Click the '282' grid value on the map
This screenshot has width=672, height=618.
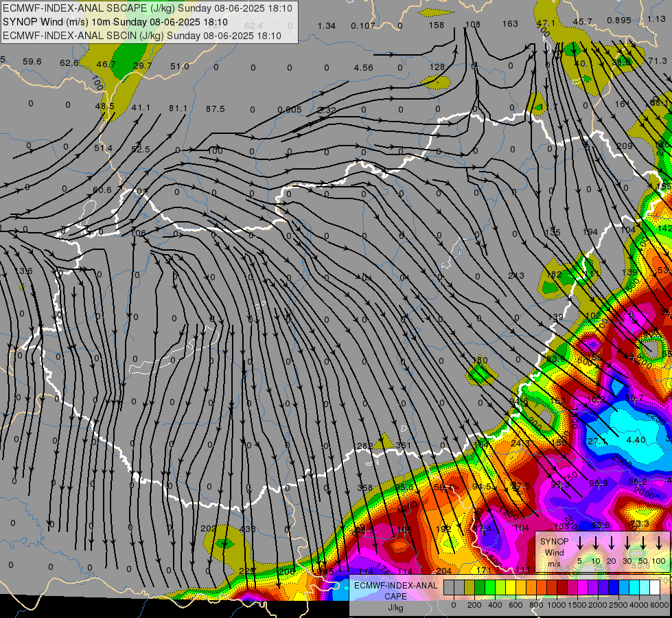[364, 446]
